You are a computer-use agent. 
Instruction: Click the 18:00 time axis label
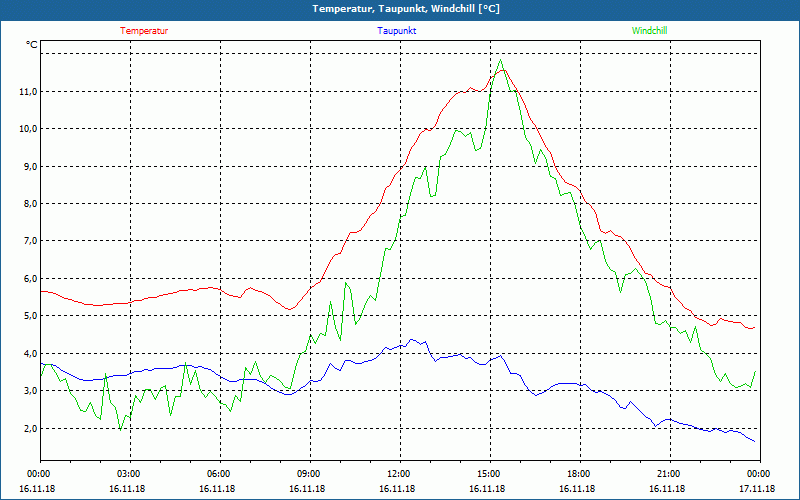coord(579,474)
